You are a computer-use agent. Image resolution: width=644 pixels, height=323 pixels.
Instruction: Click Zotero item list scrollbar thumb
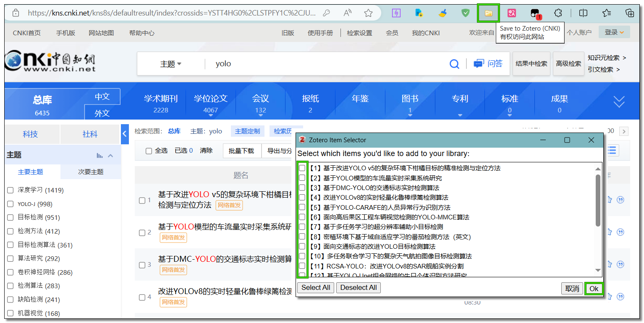tap(598, 201)
